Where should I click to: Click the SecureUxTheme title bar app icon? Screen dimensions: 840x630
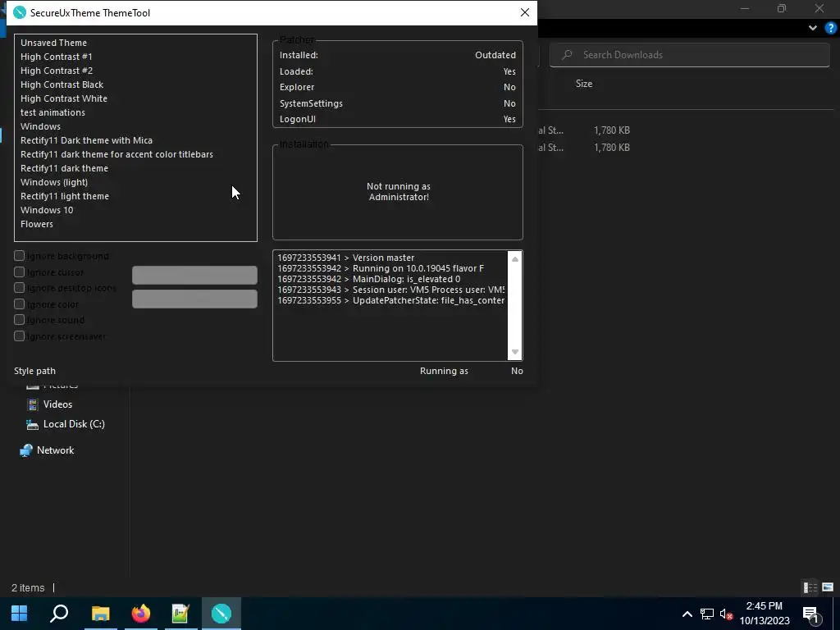[x=20, y=13]
